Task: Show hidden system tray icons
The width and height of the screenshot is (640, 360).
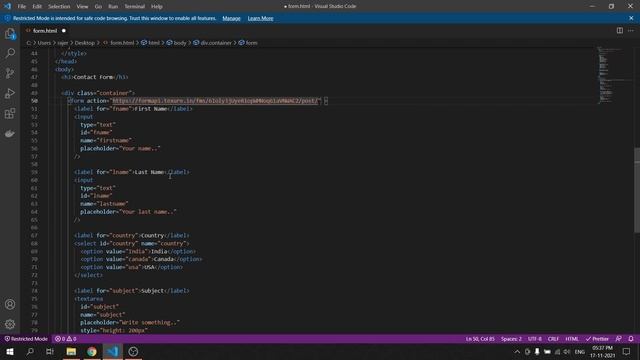Action: click(x=517, y=351)
